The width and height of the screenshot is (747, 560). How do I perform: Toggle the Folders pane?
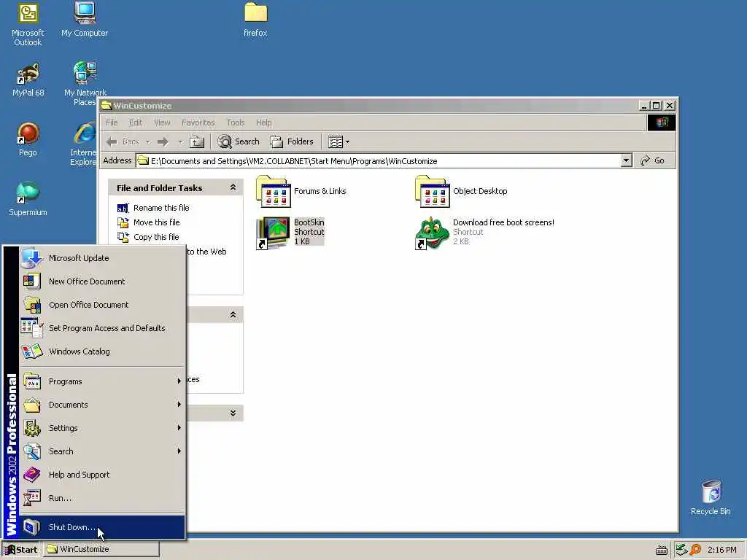coord(292,142)
